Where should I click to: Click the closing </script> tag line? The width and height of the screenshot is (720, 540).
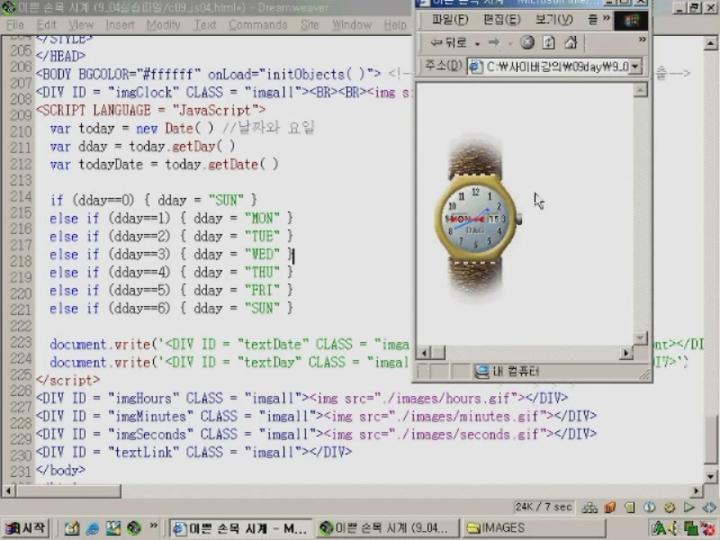click(68, 380)
